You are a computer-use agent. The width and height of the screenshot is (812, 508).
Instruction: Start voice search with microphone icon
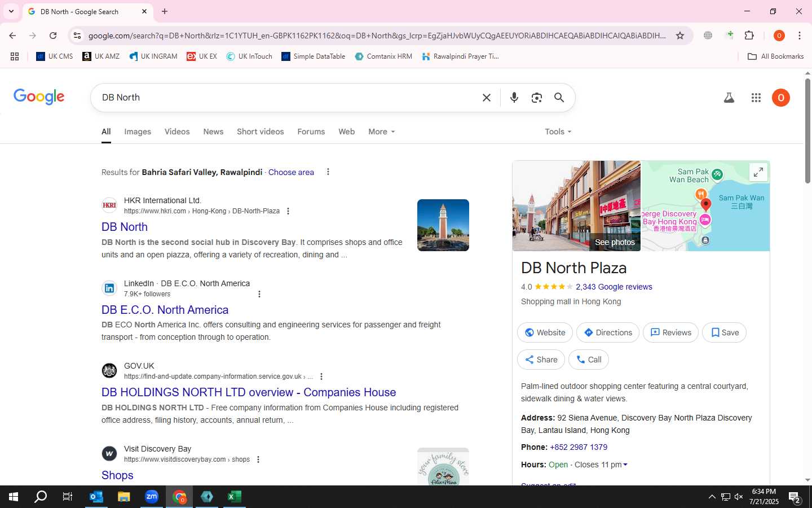(514, 98)
